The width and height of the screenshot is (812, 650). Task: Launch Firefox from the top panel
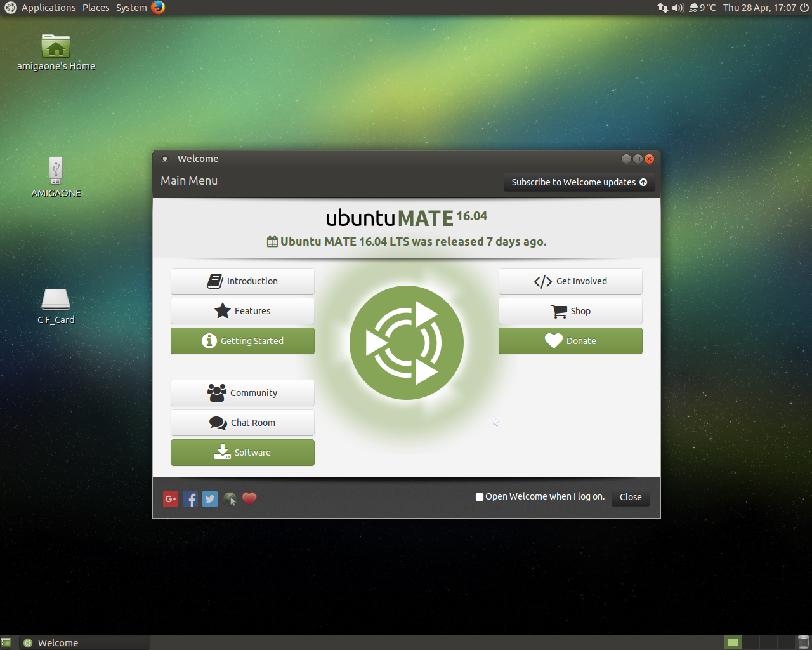tap(158, 8)
